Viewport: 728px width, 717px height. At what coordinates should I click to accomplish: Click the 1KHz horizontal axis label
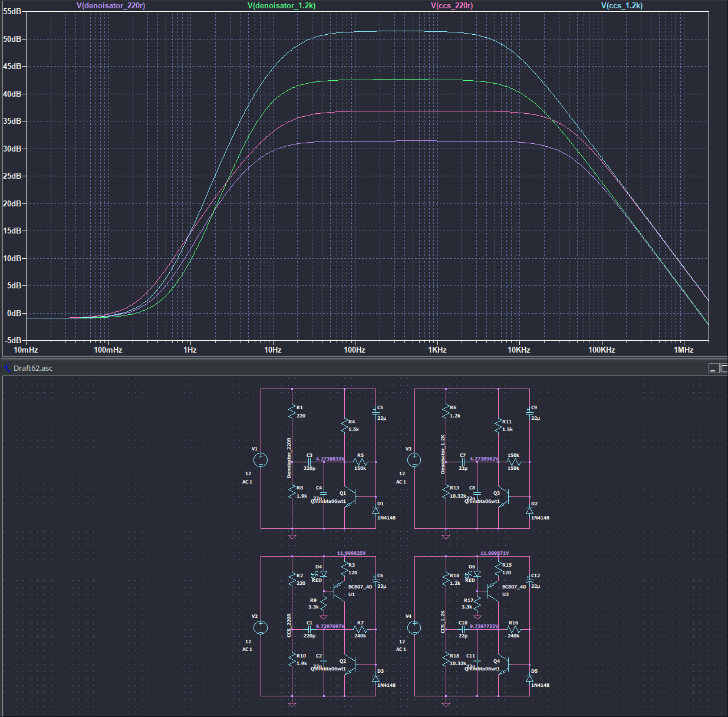pyautogui.click(x=437, y=350)
